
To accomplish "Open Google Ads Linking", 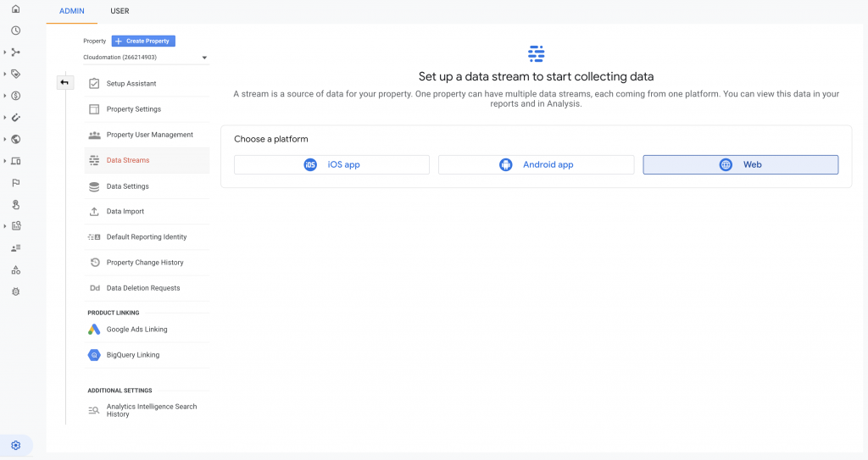I will point(147,330).
